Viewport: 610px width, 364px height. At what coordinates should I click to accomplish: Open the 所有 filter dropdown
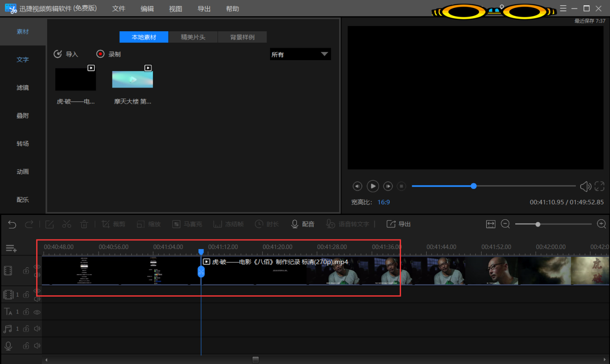tap(300, 54)
